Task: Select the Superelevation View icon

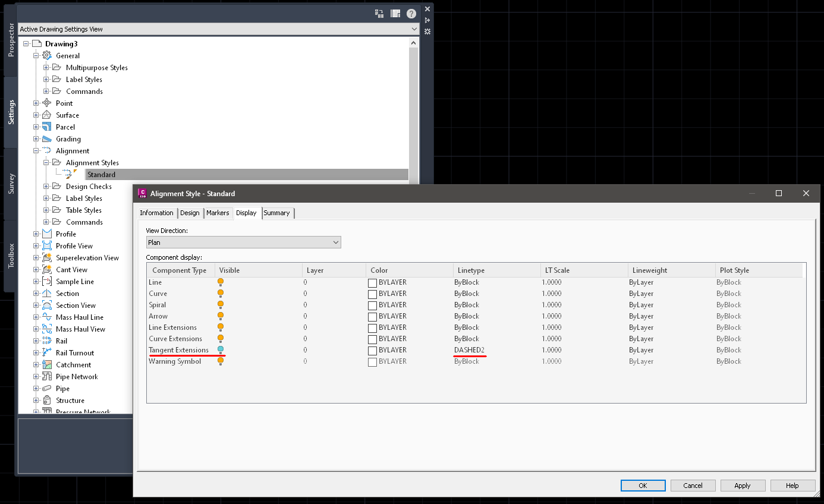Action: [x=47, y=257]
